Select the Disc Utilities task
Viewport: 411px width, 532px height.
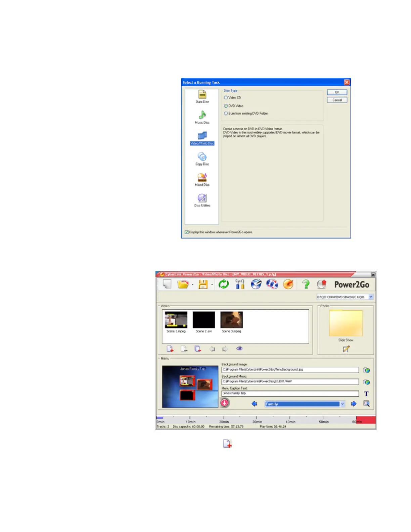click(202, 201)
